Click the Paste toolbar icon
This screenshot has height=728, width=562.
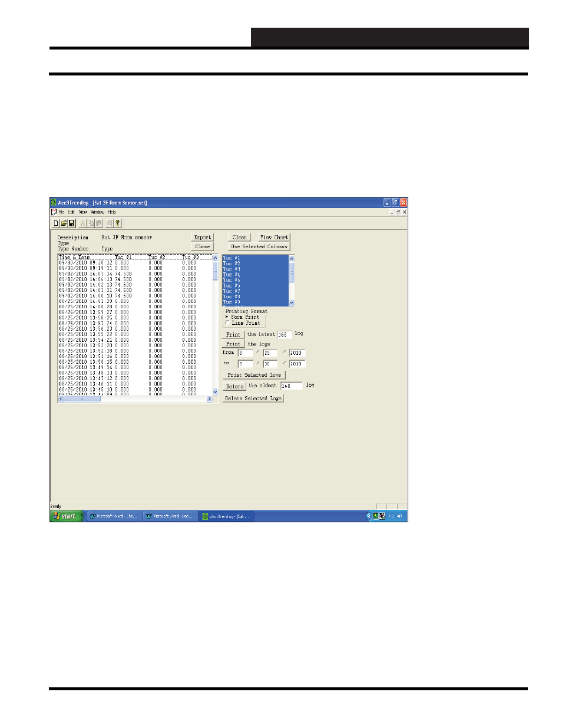click(x=98, y=223)
